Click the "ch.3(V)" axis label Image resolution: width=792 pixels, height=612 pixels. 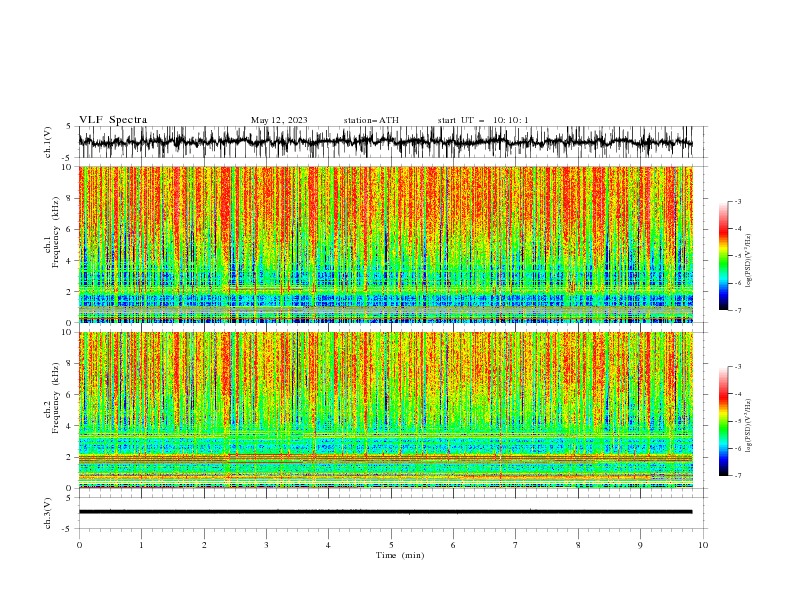point(48,513)
